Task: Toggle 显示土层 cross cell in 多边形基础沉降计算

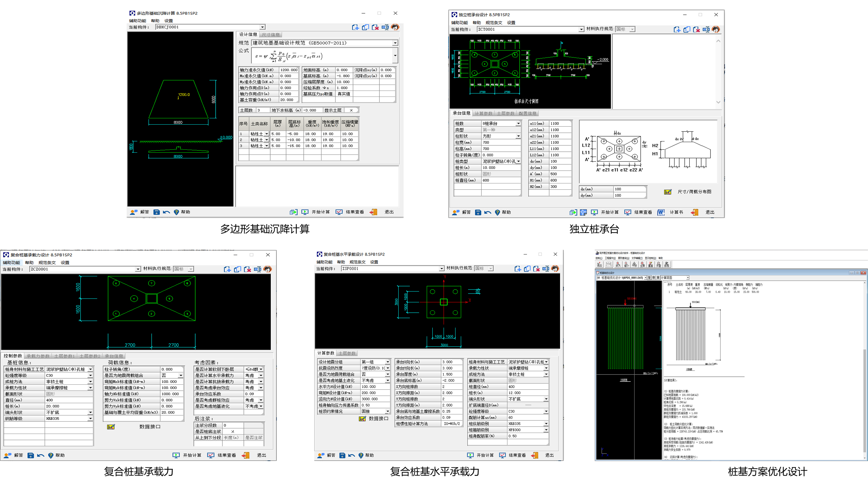Action: pos(351,110)
